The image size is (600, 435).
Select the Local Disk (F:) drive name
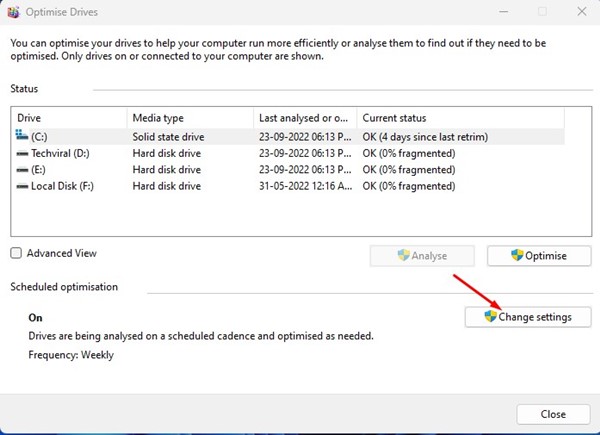click(x=62, y=186)
